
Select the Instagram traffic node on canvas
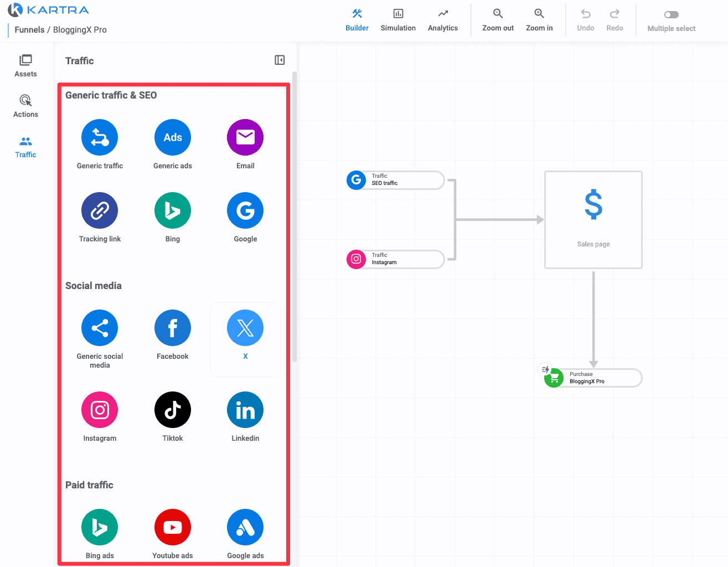pos(395,259)
